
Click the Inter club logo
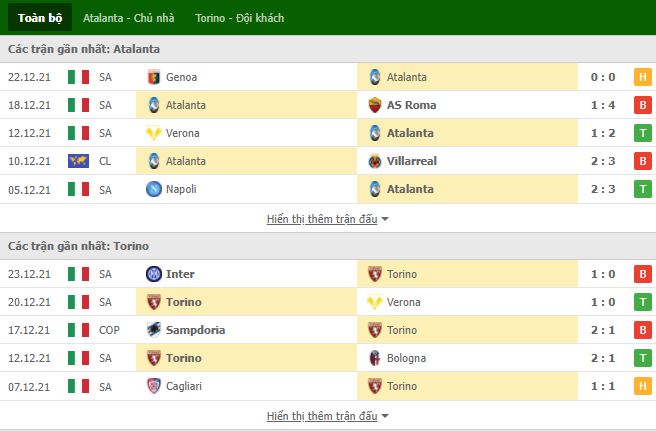click(154, 274)
